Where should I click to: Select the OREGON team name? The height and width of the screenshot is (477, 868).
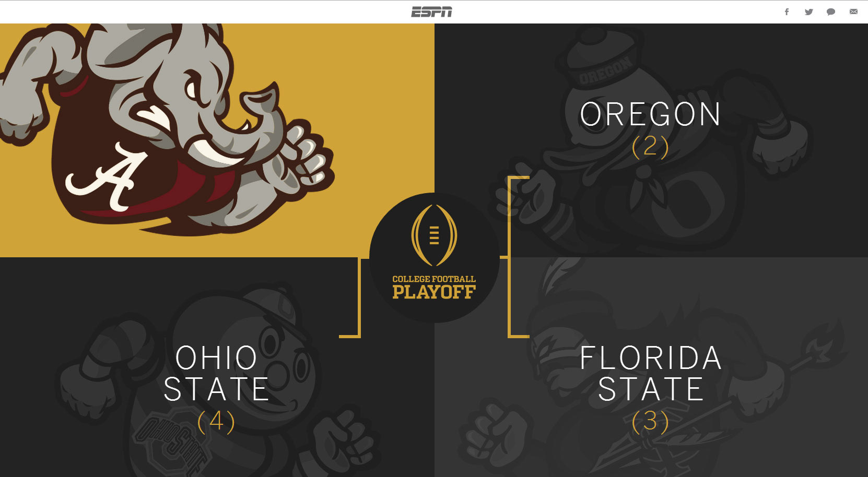pyautogui.click(x=650, y=115)
